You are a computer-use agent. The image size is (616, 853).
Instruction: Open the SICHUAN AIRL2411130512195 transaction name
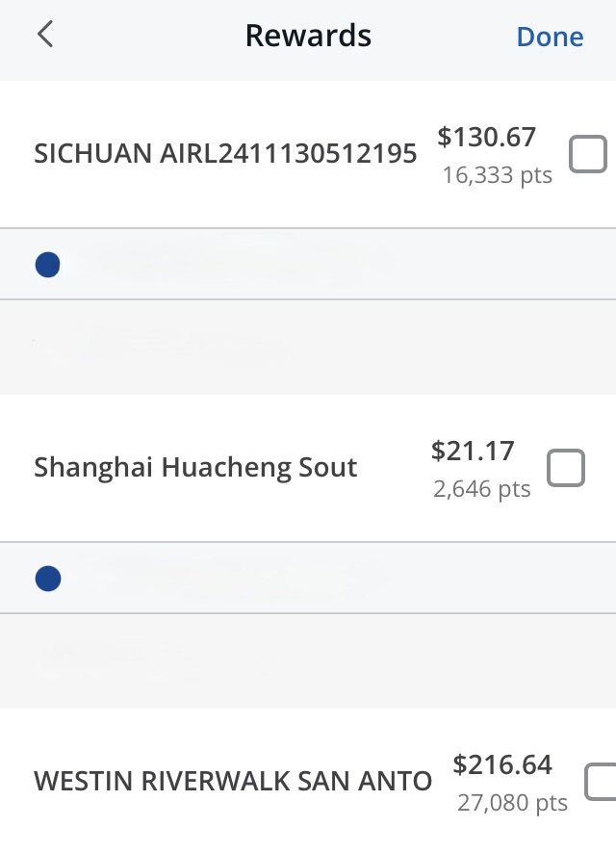(x=225, y=154)
